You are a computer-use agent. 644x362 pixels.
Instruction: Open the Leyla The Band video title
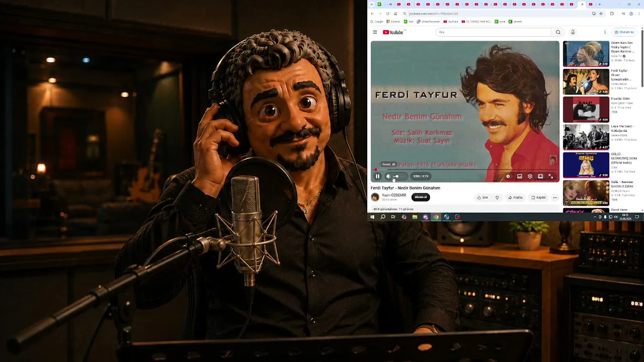point(622,128)
